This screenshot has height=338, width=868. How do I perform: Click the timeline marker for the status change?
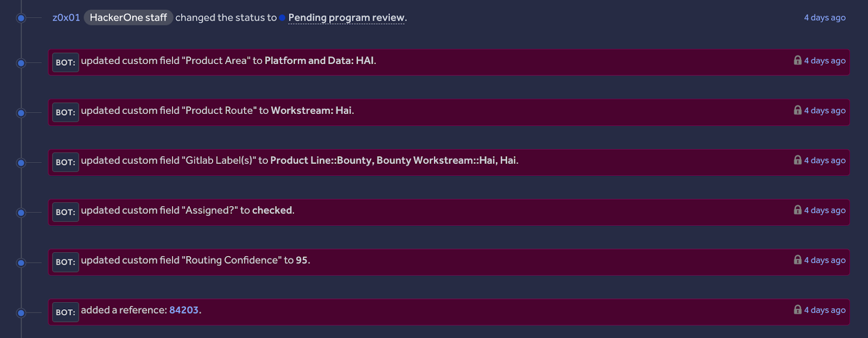[21, 18]
